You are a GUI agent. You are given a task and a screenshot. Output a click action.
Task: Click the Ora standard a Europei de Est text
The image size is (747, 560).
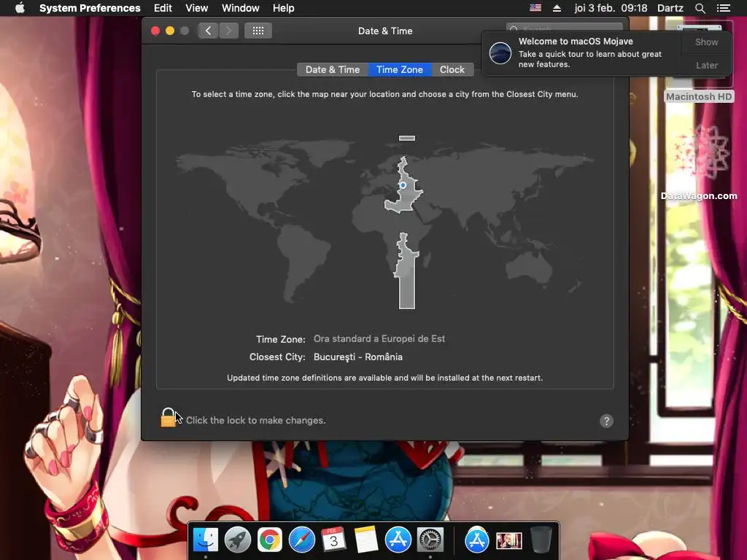tap(379, 338)
